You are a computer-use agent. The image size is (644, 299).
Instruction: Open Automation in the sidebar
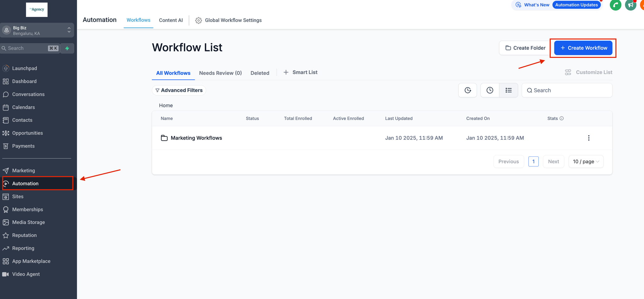click(x=37, y=183)
